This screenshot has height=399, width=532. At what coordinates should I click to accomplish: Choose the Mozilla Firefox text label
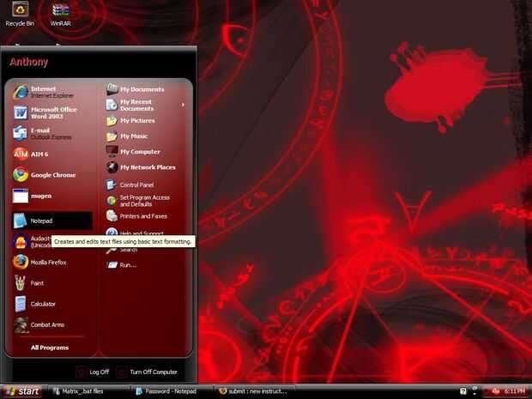pyautogui.click(x=49, y=263)
